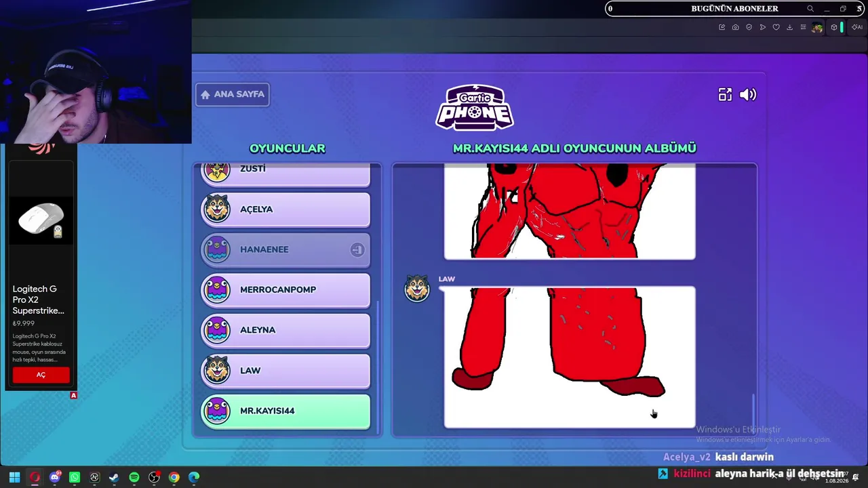Open the notification bell in system tray
868x488 pixels.
coord(856,477)
